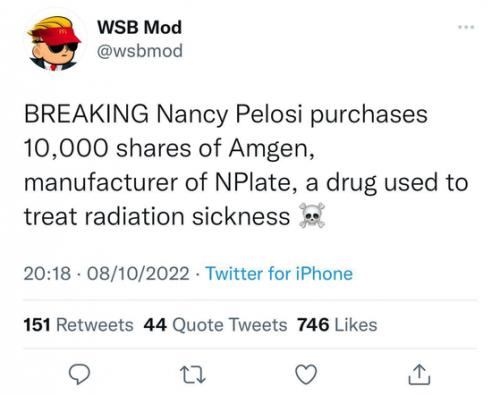500x395 pixels.
Task: Click the 08/10/2022 date
Action: (138, 274)
